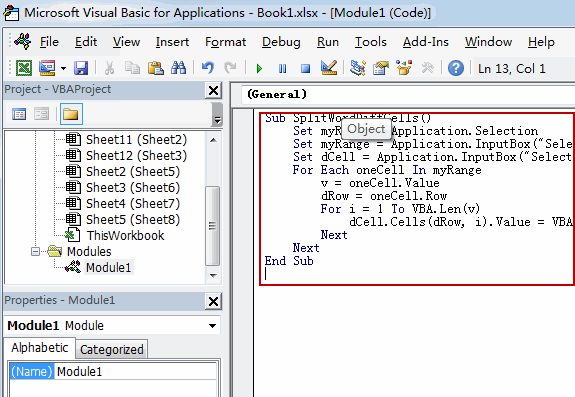The image size is (575, 397).
Task: Open the Insert menu
Action: click(x=172, y=42)
